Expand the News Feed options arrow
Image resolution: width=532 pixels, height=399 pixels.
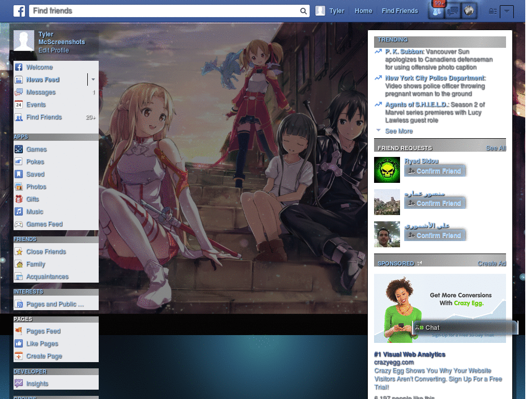93,79
